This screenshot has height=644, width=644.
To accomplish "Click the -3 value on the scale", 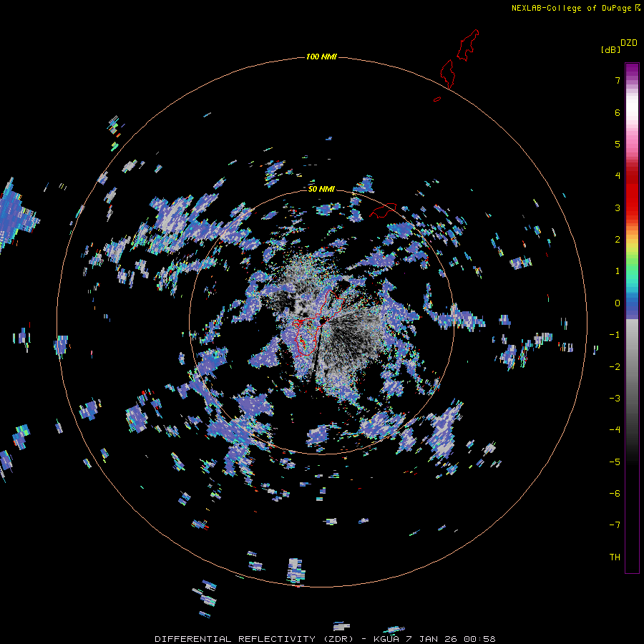I will click(x=615, y=399).
